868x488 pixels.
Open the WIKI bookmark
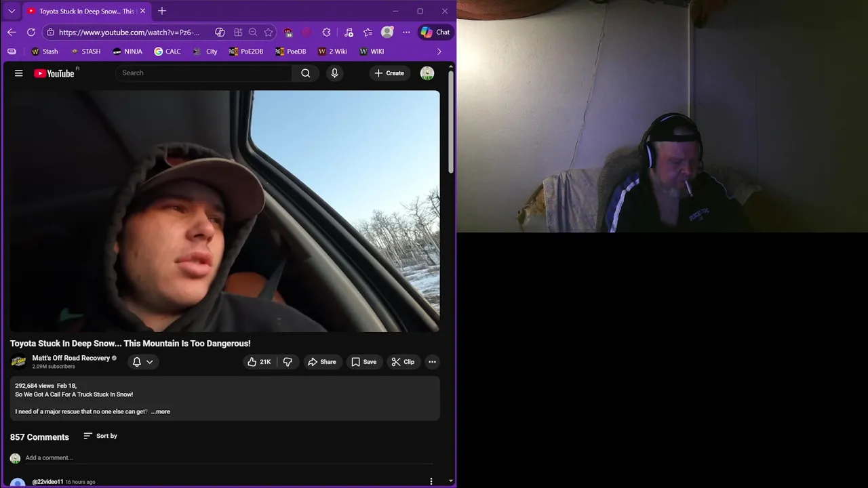[372, 52]
